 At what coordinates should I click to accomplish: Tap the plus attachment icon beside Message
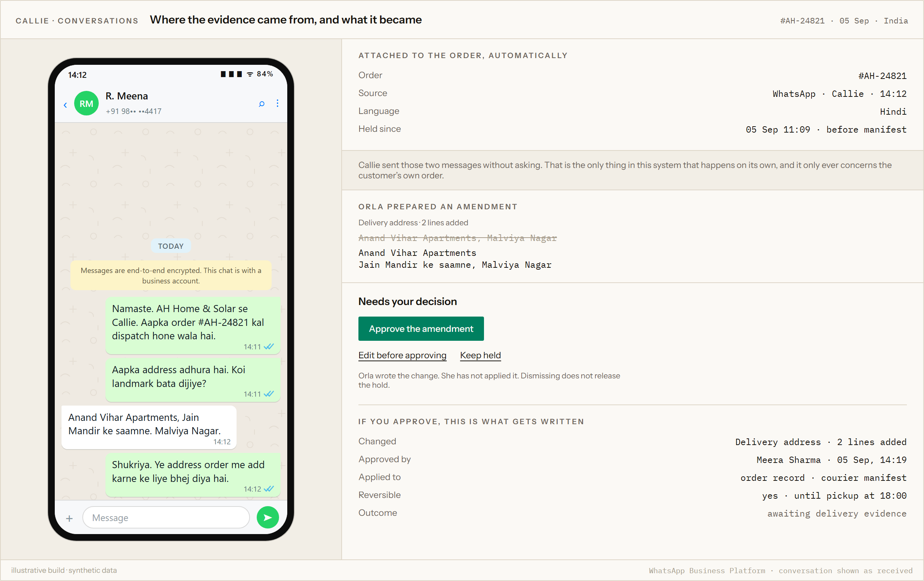click(x=69, y=518)
